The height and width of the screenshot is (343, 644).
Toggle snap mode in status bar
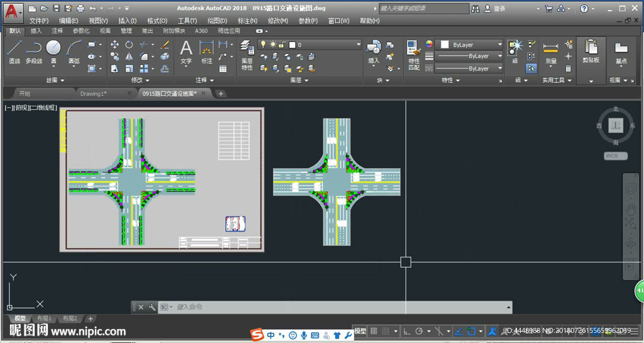tap(386, 331)
